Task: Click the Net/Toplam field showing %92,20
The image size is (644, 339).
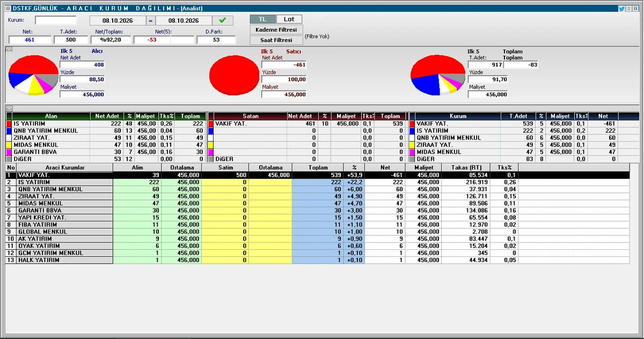Action: 111,40
